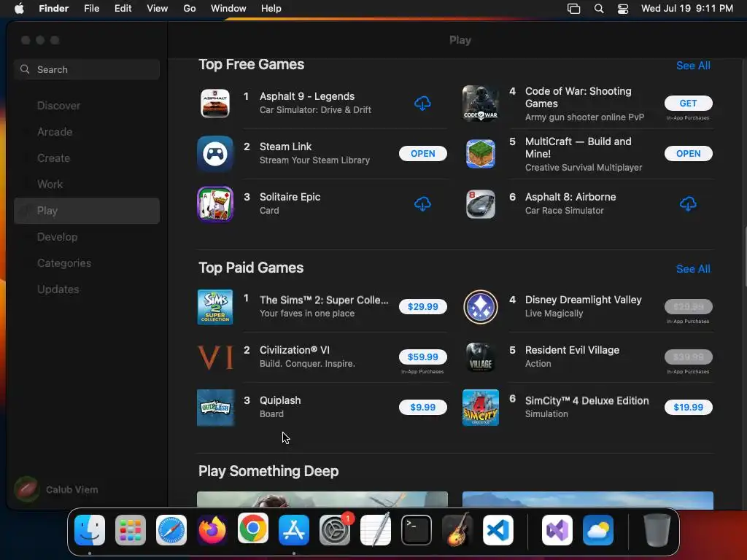Click the App Store Dock icon

[294, 530]
